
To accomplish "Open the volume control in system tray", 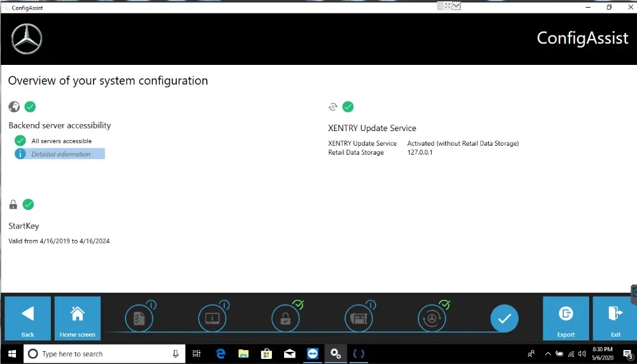I will click(x=582, y=354).
